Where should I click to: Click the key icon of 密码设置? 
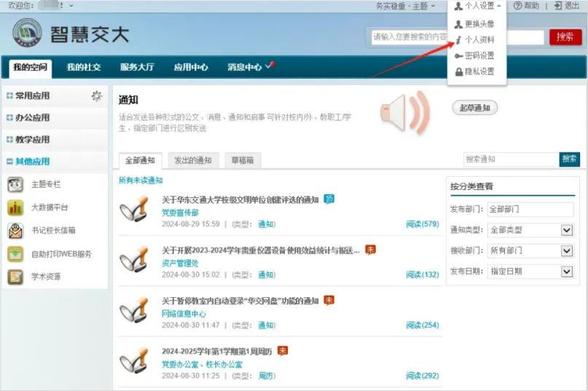[458, 56]
